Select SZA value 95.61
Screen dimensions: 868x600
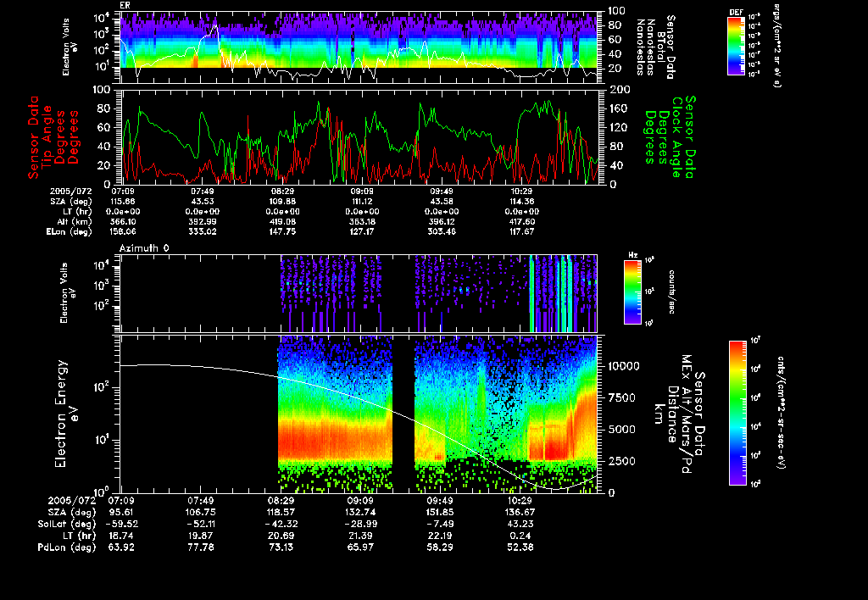point(121,513)
